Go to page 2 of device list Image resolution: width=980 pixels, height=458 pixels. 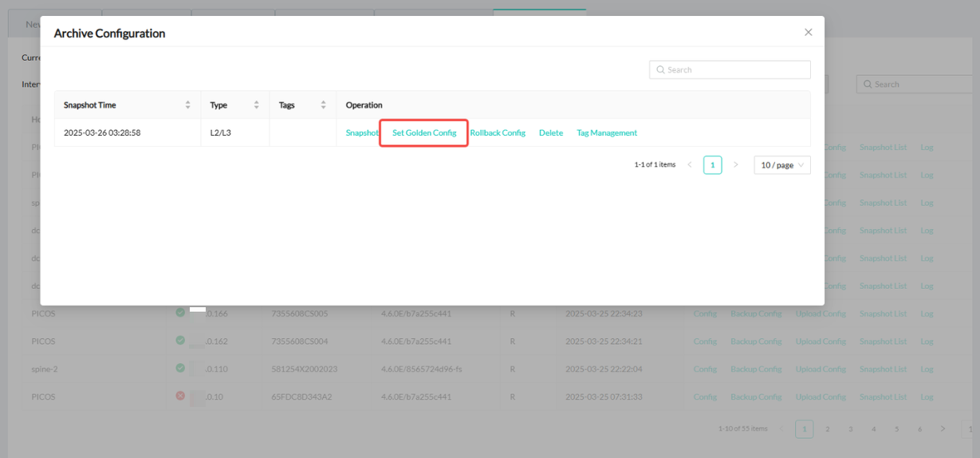[x=828, y=429]
